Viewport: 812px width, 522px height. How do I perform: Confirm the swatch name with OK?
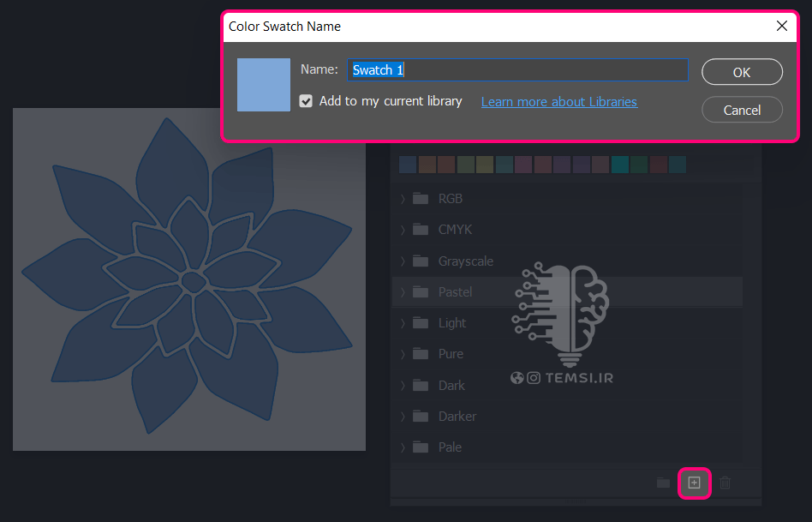coord(742,71)
